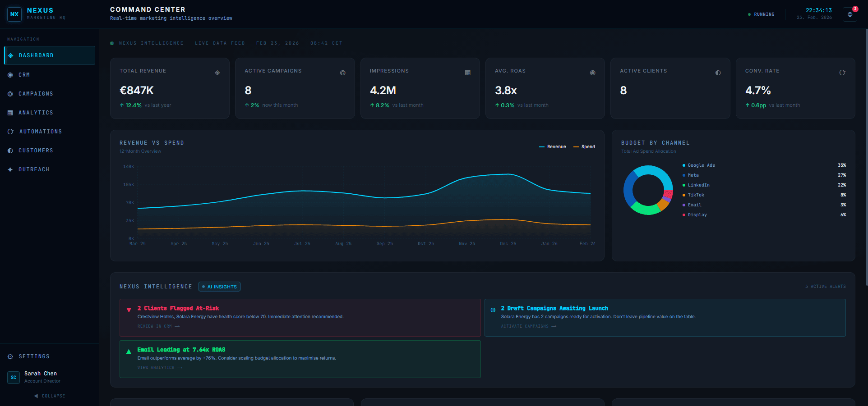
Task: Toggle the Spend line in the chart legend
Action: [x=584, y=146]
